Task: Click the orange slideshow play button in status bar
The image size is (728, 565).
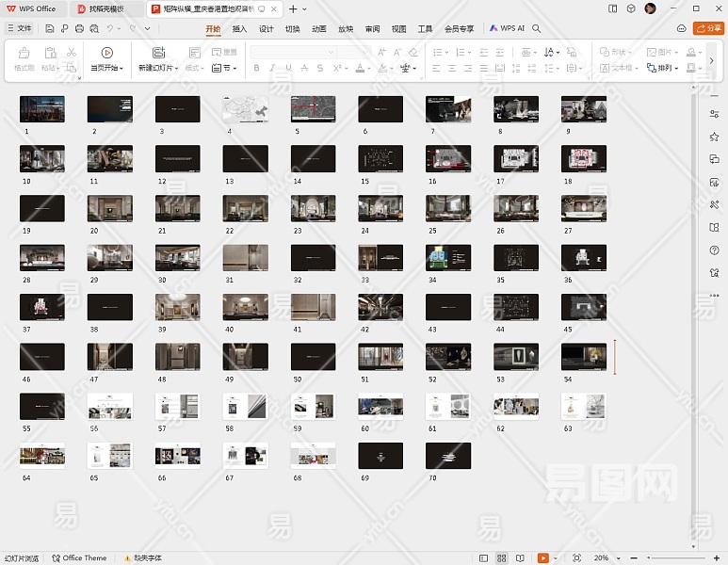Action: (542, 557)
